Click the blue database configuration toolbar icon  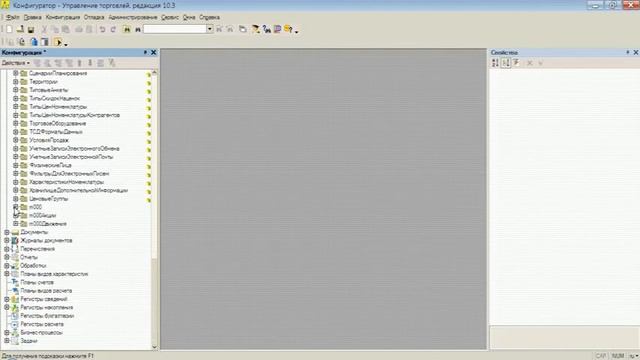pos(34,42)
